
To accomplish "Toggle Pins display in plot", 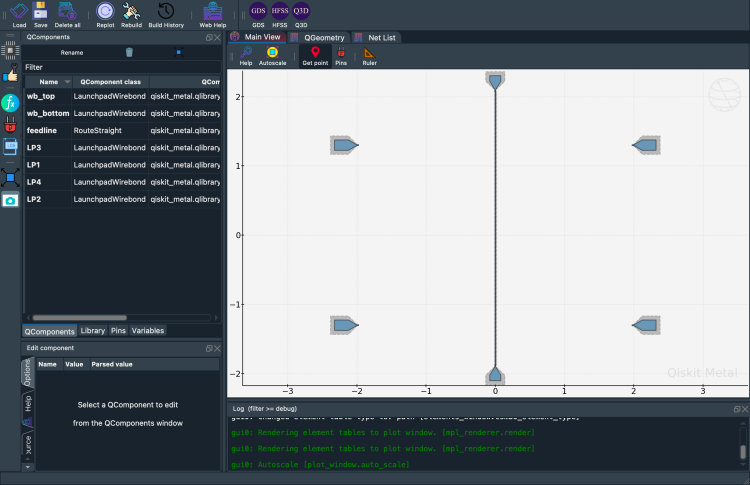I will pyautogui.click(x=341, y=56).
